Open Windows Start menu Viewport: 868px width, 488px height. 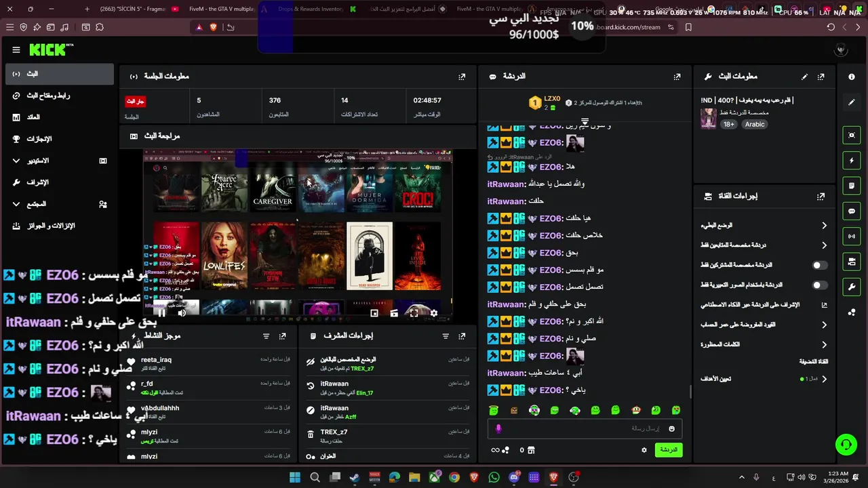click(x=295, y=477)
